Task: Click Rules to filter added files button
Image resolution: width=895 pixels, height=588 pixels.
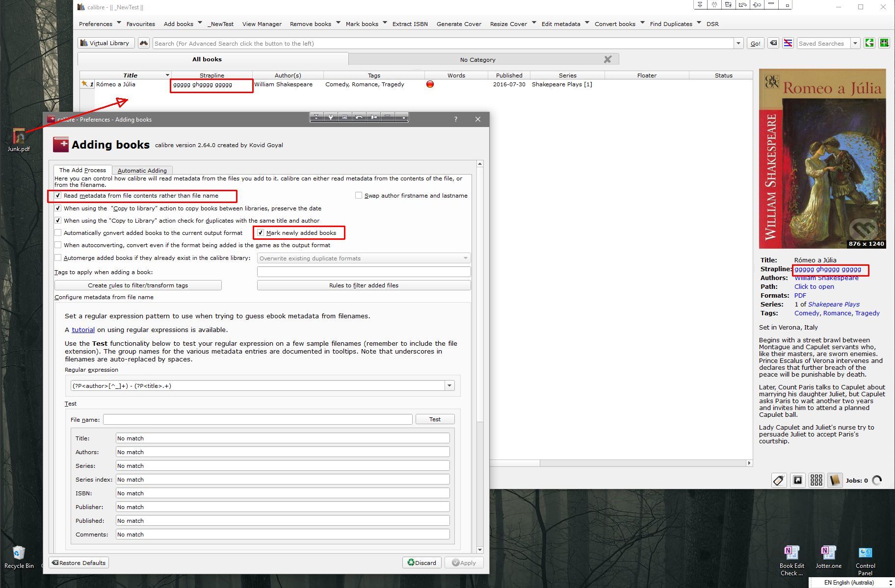Action: pyautogui.click(x=364, y=285)
